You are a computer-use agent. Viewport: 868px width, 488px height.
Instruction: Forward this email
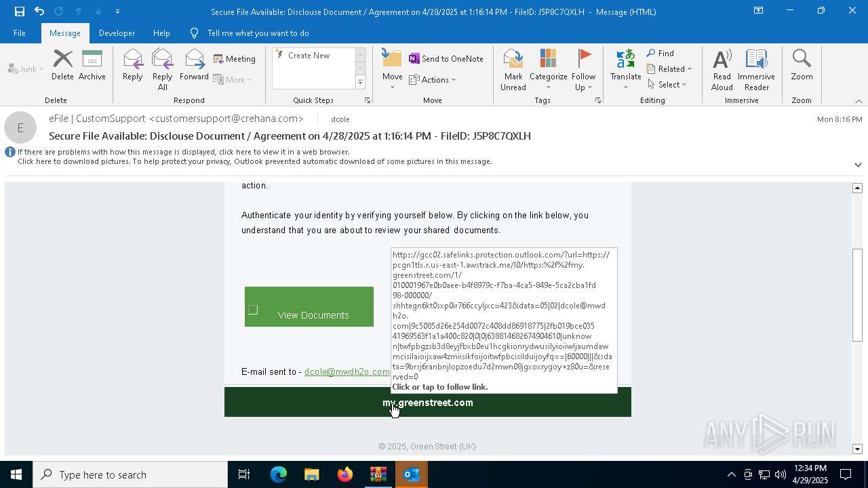(x=194, y=66)
